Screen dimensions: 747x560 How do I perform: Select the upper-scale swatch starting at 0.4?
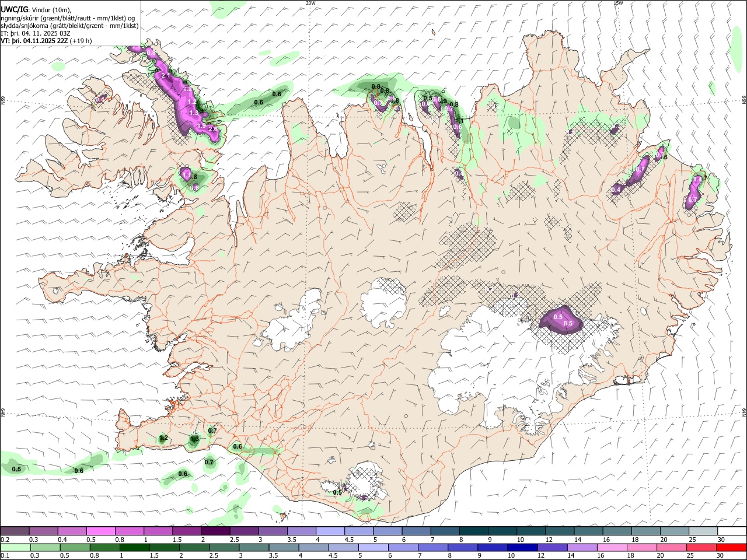[x=72, y=531]
